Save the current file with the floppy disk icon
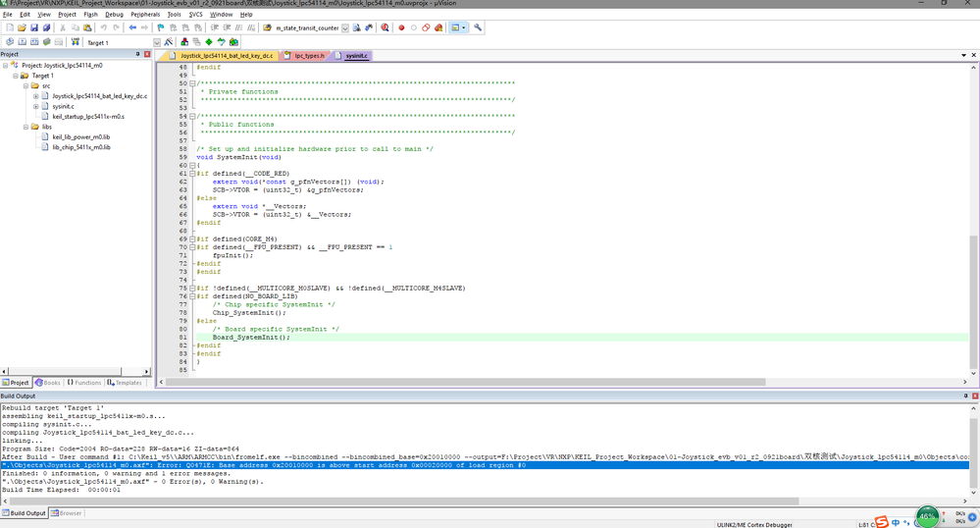980x528 pixels. pyautogui.click(x=34, y=27)
